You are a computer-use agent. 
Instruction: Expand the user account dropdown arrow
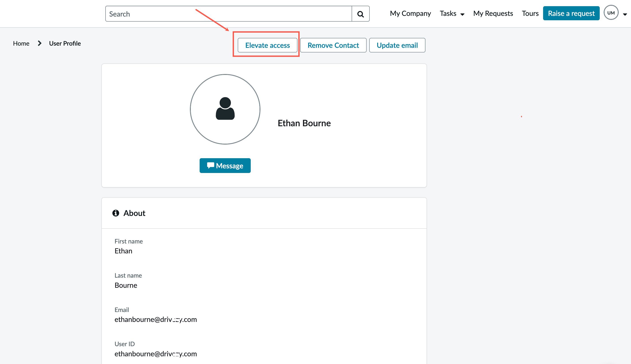pyautogui.click(x=625, y=14)
